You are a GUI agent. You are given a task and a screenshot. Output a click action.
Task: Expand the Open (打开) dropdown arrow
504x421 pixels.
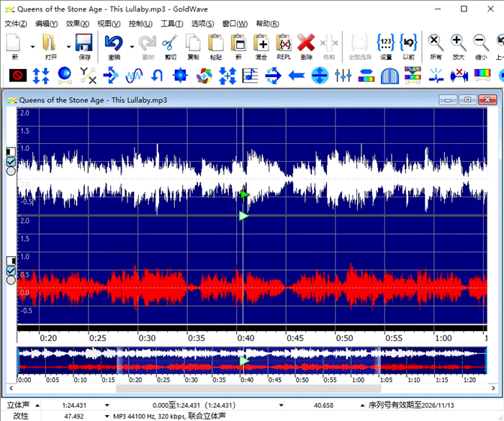point(68,47)
